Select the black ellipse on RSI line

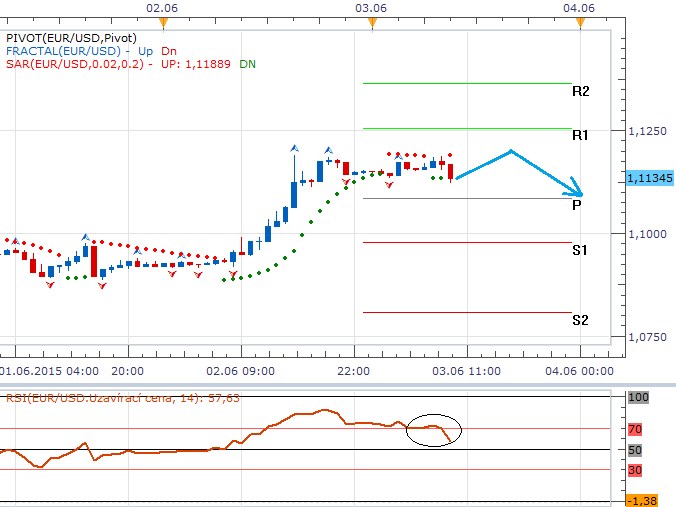point(434,430)
